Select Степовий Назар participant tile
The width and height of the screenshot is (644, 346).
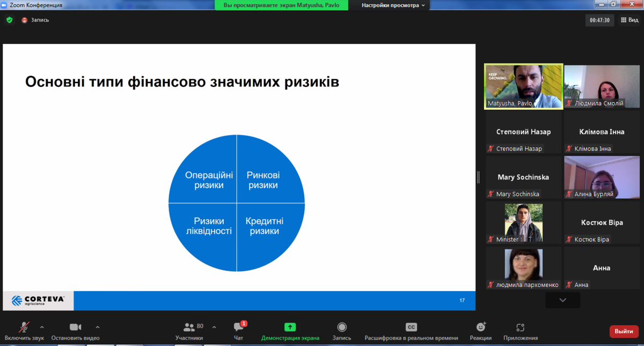click(524, 132)
